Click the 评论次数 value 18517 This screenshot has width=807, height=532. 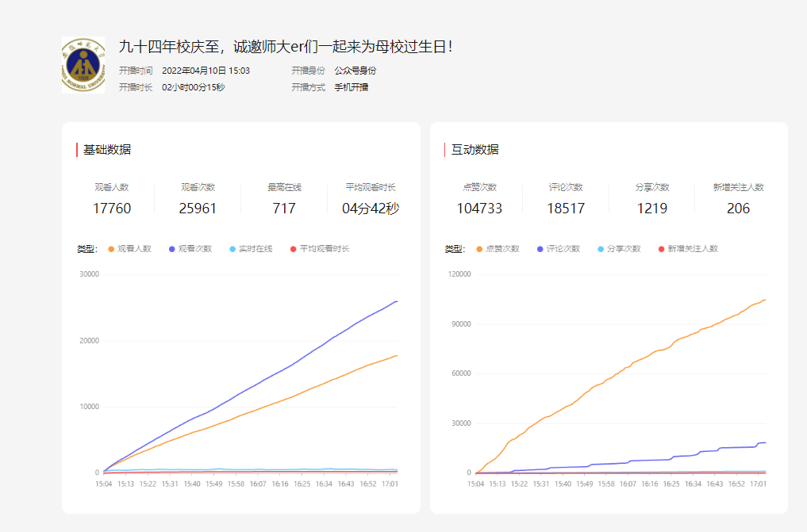point(566,209)
